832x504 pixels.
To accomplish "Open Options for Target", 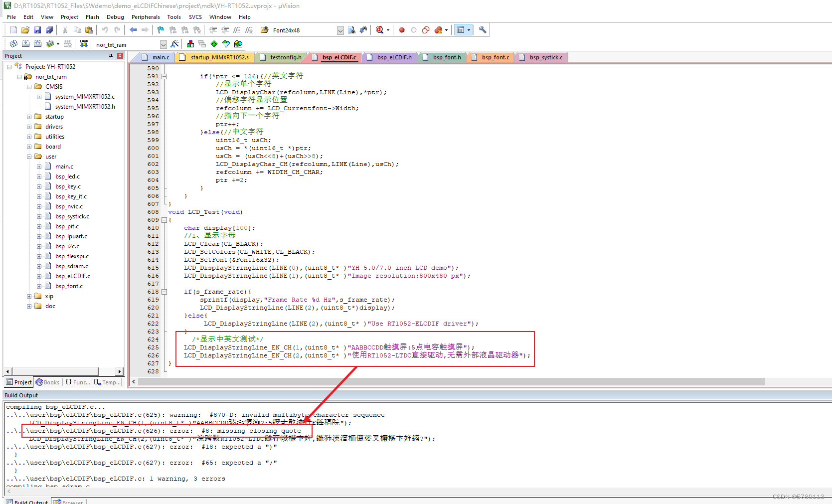I will pyautogui.click(x=175, y=44).
